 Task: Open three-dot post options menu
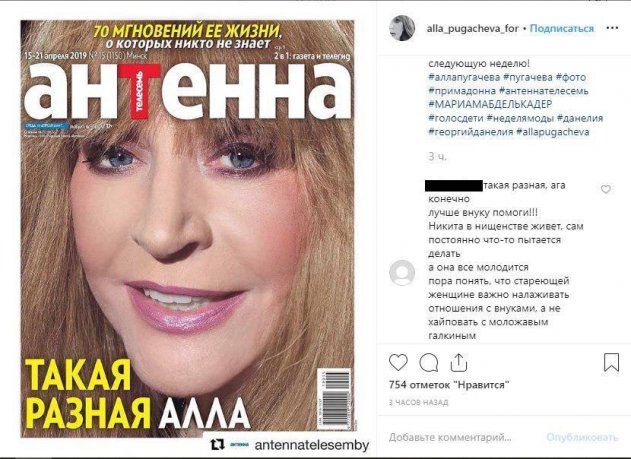612,28
